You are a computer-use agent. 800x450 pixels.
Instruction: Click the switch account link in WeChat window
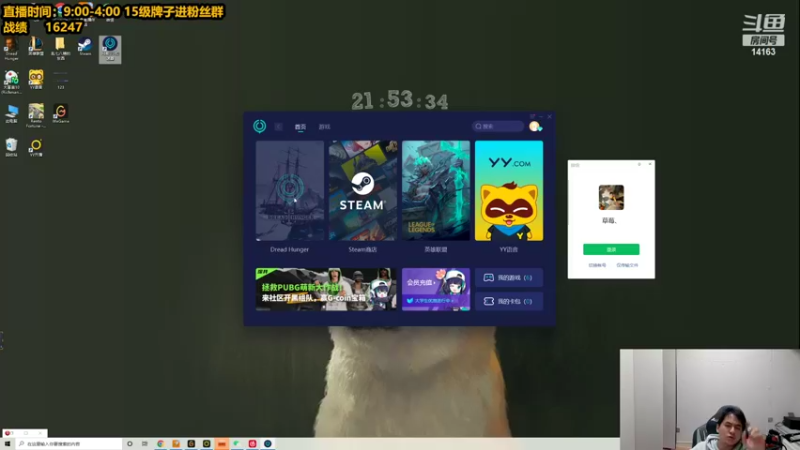597,265
